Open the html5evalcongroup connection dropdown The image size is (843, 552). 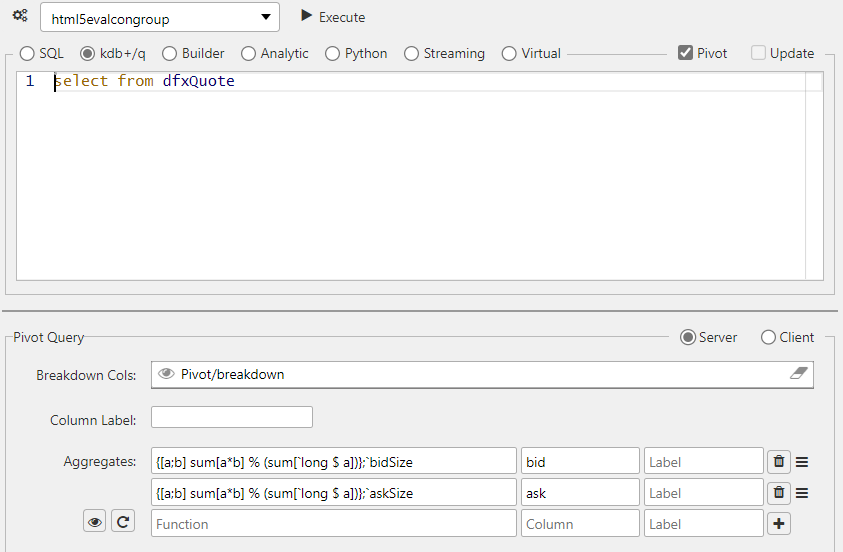[x=160, y=17]
